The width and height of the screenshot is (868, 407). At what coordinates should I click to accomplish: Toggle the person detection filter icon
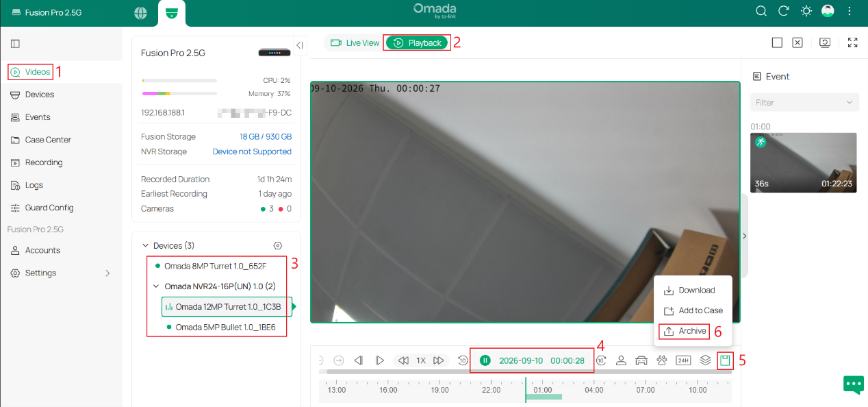[621, 360]
